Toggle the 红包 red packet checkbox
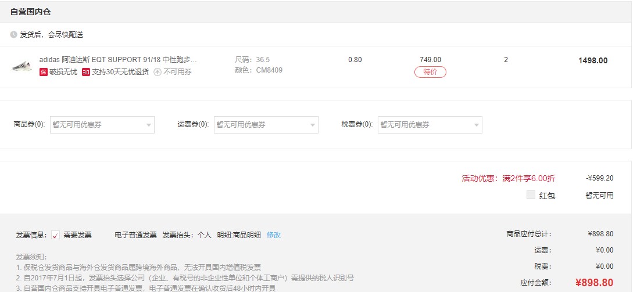 (x=531, y=195)
